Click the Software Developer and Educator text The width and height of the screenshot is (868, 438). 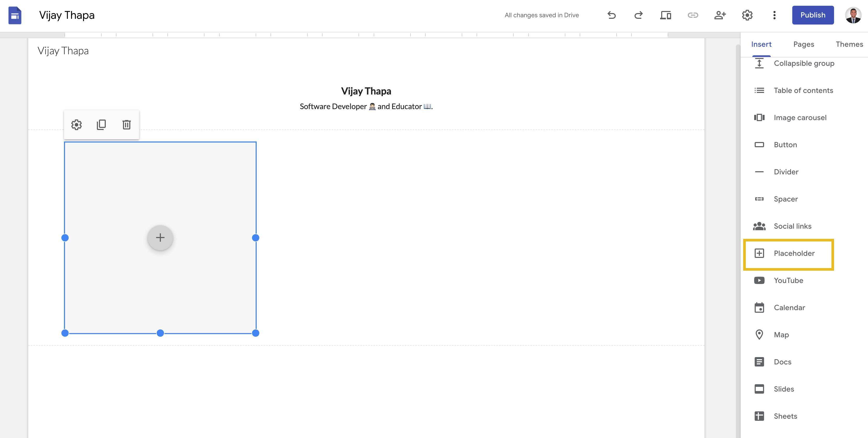point(366,106)
